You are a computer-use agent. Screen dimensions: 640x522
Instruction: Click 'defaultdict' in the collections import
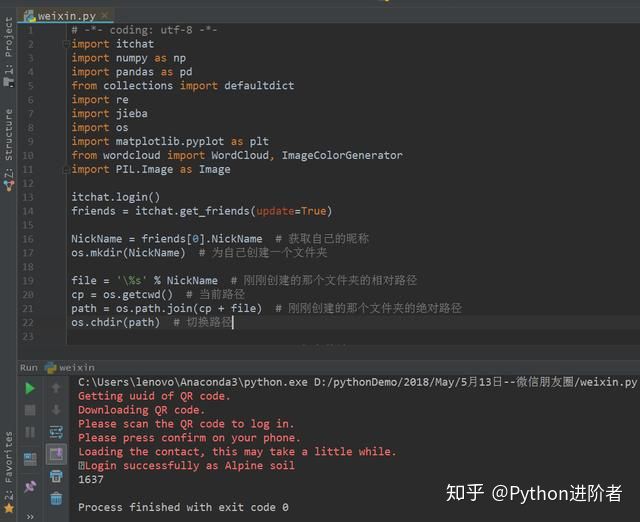click(259, 86)
